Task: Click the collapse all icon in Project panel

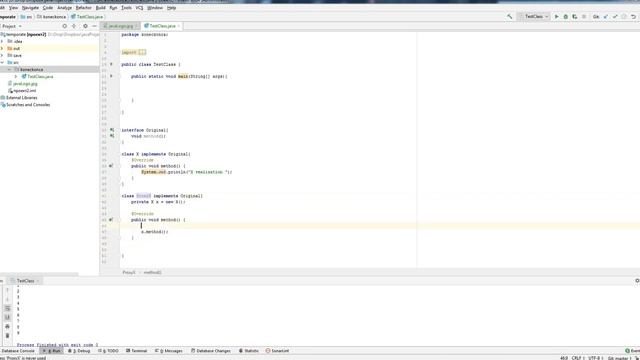Action: [x=74, y=26]
